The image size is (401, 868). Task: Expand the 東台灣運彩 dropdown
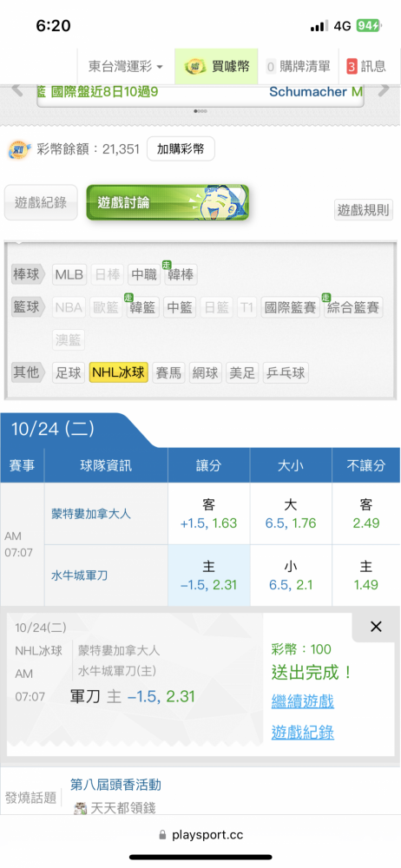[x=126, y=67]
